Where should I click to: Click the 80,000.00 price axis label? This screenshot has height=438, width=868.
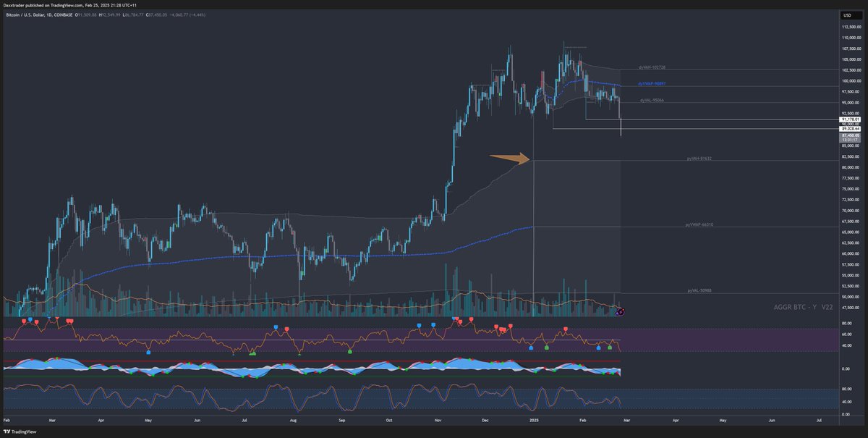849,167
